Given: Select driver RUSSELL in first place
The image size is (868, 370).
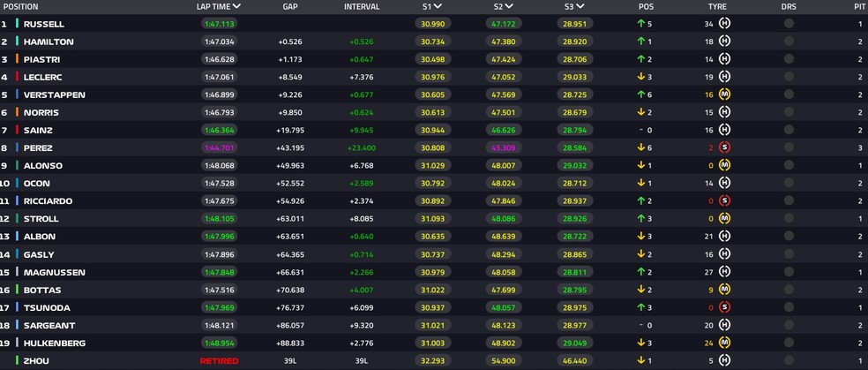Looking at the screenshot, I should tap(44, 24).
